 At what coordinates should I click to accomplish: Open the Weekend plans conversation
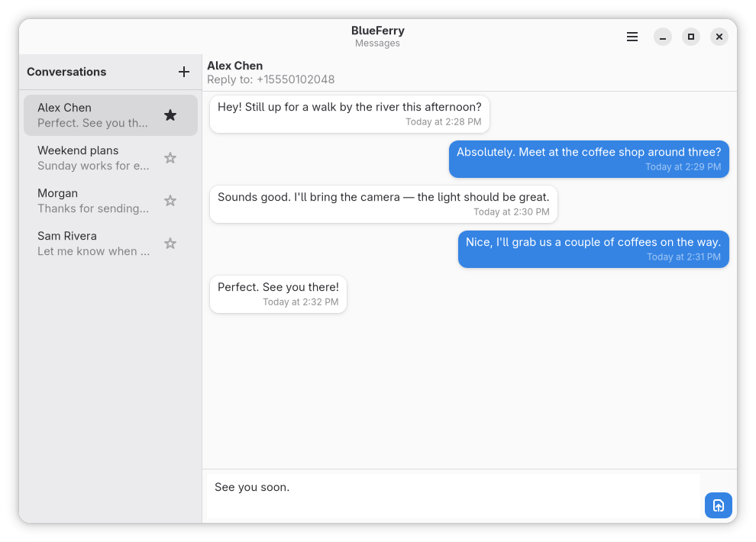click(x=111, y=158)
